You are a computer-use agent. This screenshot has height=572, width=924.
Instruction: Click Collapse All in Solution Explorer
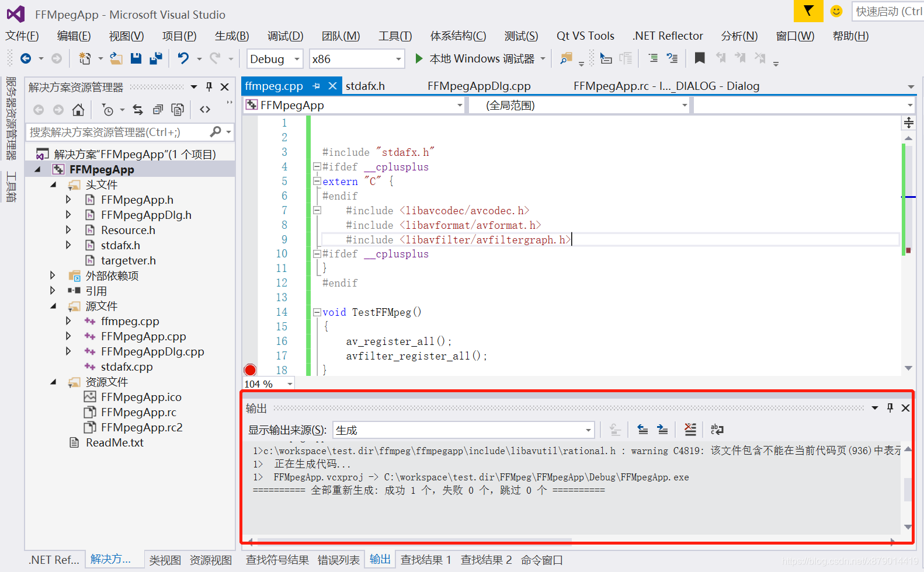pyautogui.click(x=158, y=110)
